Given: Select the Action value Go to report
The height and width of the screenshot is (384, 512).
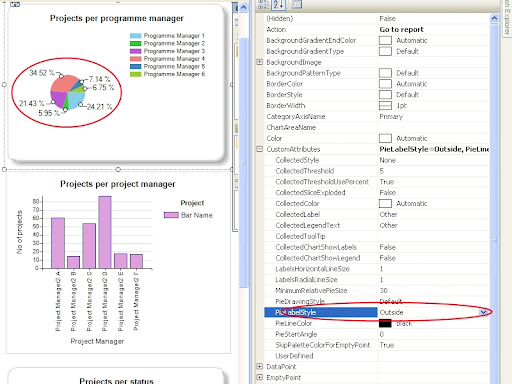Looking at the screenshot, I should [x=401, y=29].
